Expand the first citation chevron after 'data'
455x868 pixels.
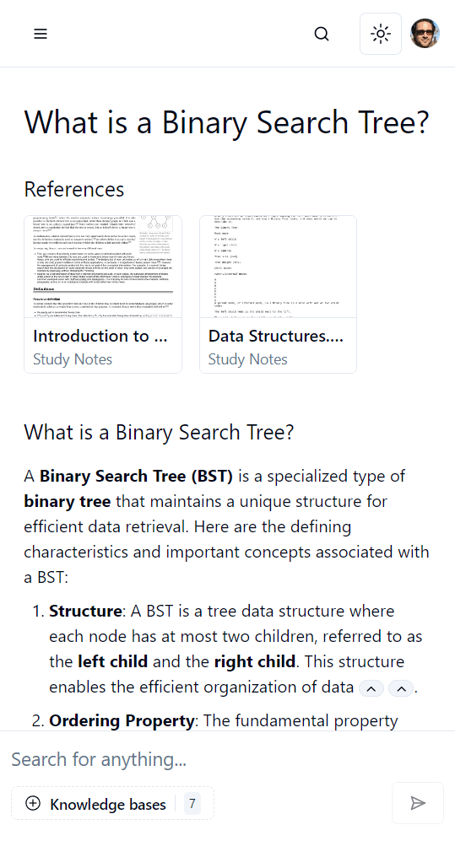[x=371, y=688]
